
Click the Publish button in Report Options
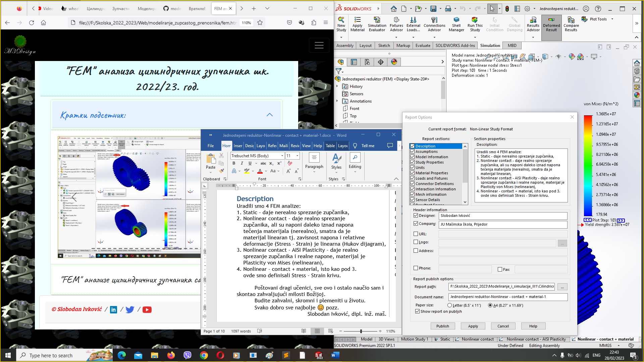(442, 326)
